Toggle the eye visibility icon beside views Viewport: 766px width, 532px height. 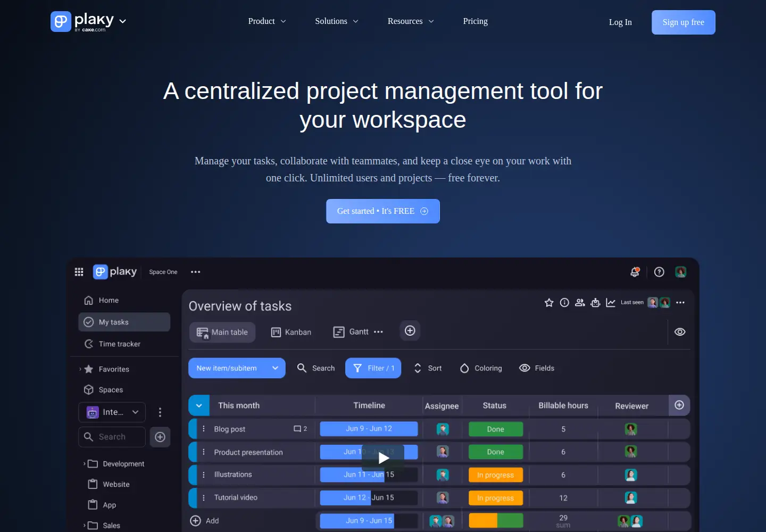tap(680, 332)
